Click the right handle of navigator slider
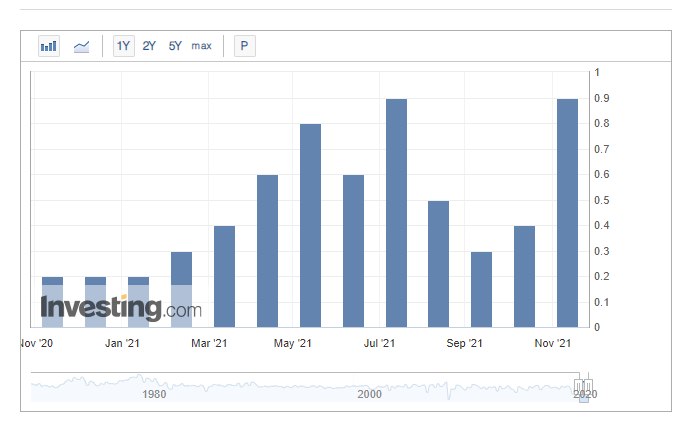This screenshot has width=683, height=423. click(588, 386)
